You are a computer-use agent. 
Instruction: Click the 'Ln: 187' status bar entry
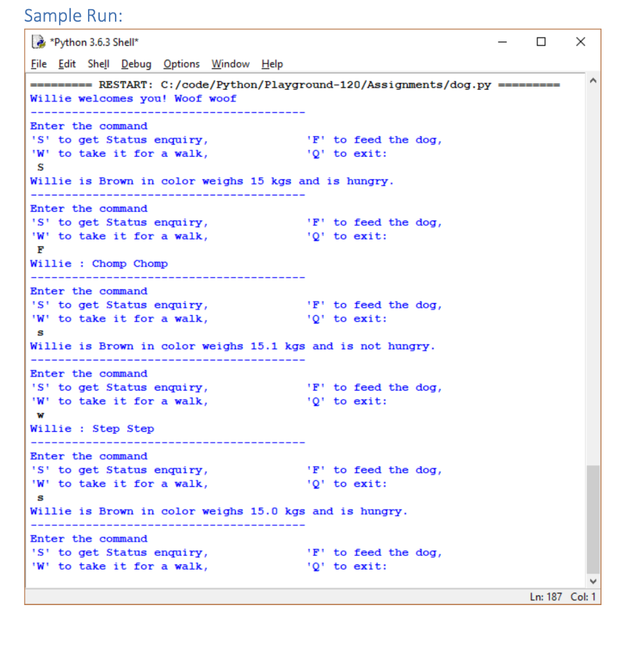pos(546,597)
